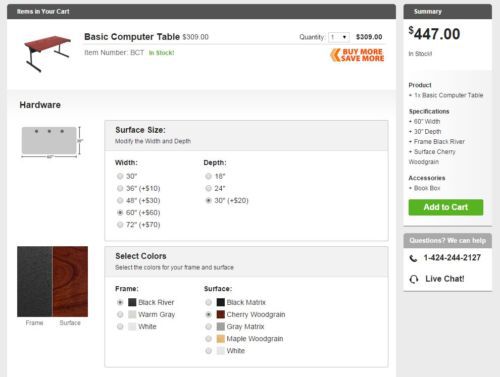The image size is (500, 377).
Task: Click Frame Black River specification entry
Action: point(437,142)
